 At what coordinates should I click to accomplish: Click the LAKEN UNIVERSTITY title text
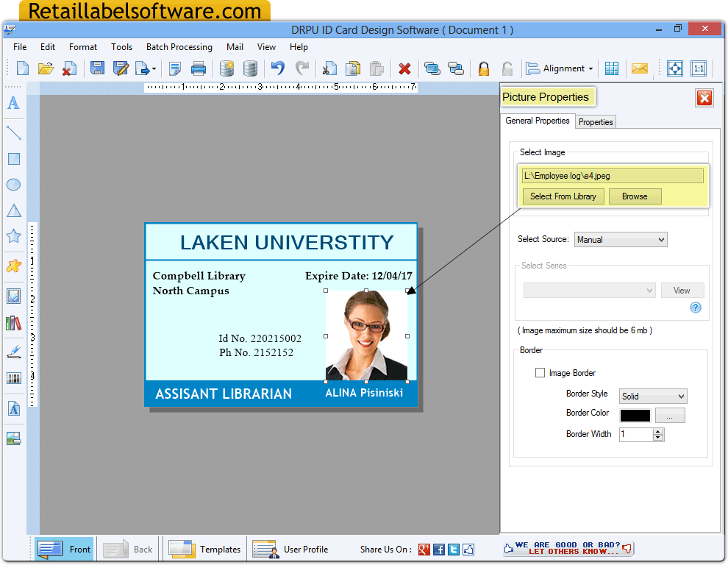tap(287, 242)
